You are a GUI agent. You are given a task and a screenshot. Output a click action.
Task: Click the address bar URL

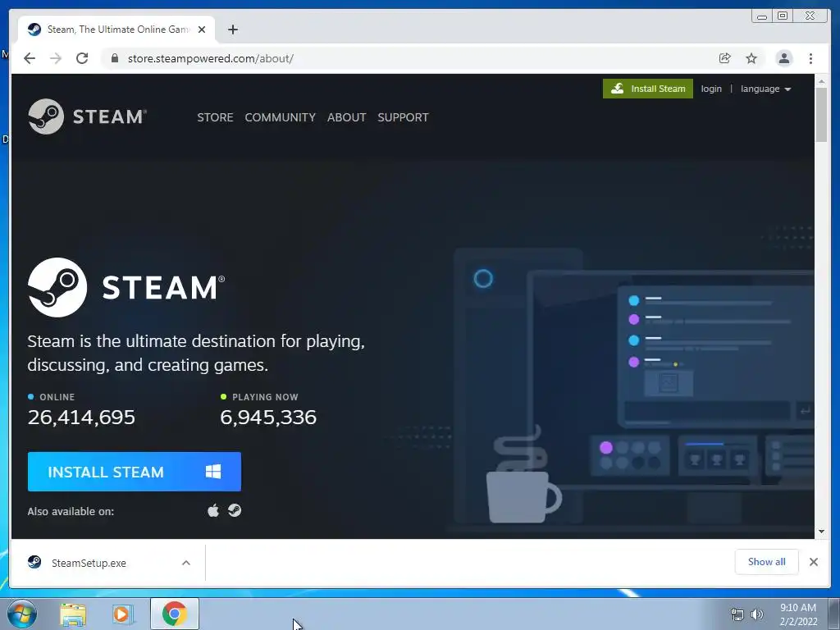coord(211,58)
